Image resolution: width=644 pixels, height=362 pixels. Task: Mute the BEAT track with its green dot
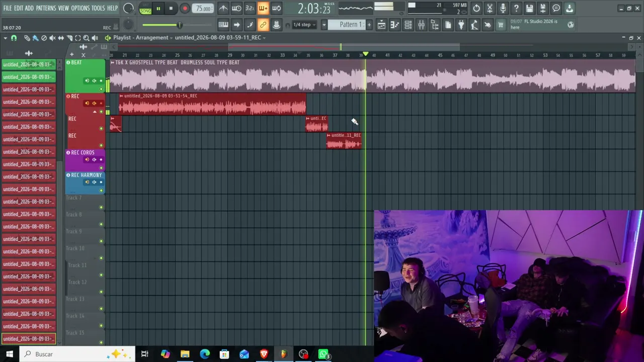click(x=101, y=89)
